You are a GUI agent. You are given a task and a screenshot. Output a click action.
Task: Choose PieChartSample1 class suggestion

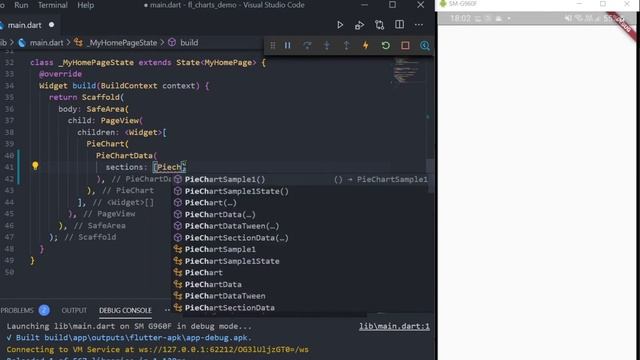pyautogui.click(x=302, y=249)
